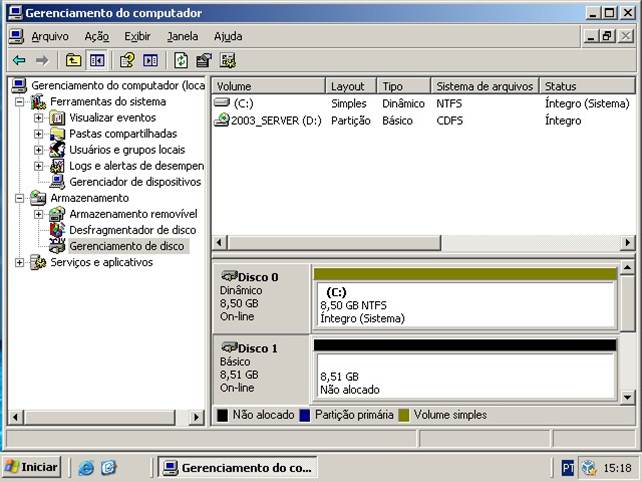Click the black Não alocado legend swatch
The width and height of the screenshot is (642, 482).
coord(222,415)
